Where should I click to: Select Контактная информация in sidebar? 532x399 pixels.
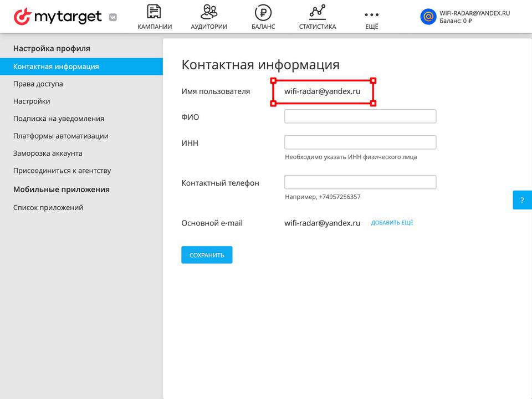81,66
